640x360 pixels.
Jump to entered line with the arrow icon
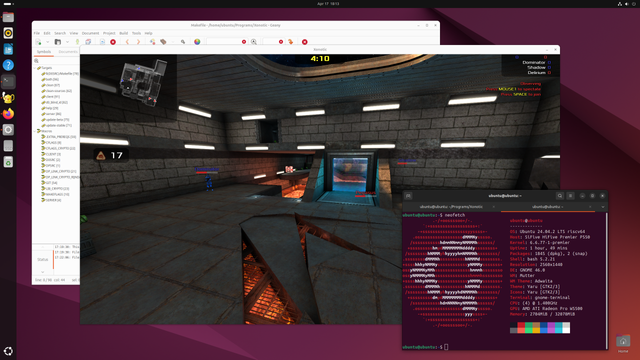(x=291, y=42)
